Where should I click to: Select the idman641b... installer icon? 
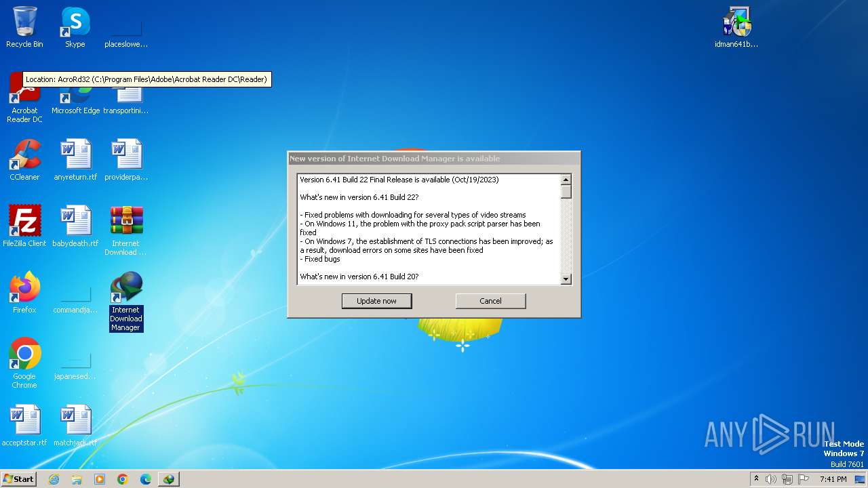(x=736, y=27)
